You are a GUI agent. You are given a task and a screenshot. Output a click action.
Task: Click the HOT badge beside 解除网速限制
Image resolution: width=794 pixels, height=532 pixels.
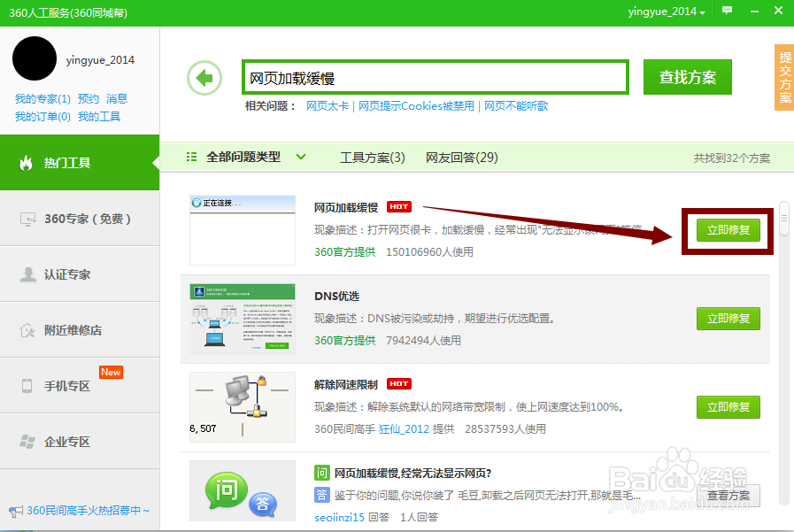(399, 383)
